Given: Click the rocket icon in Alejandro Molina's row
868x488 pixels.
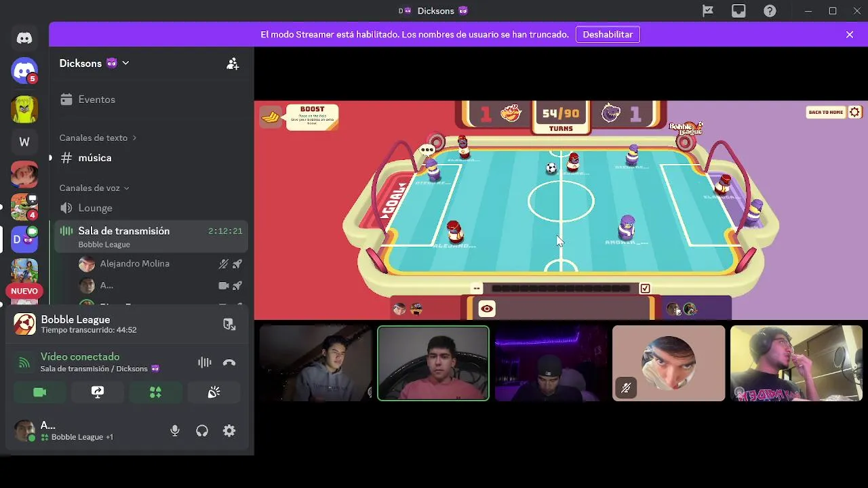Looking at the screenshot, I should point(237,264).
